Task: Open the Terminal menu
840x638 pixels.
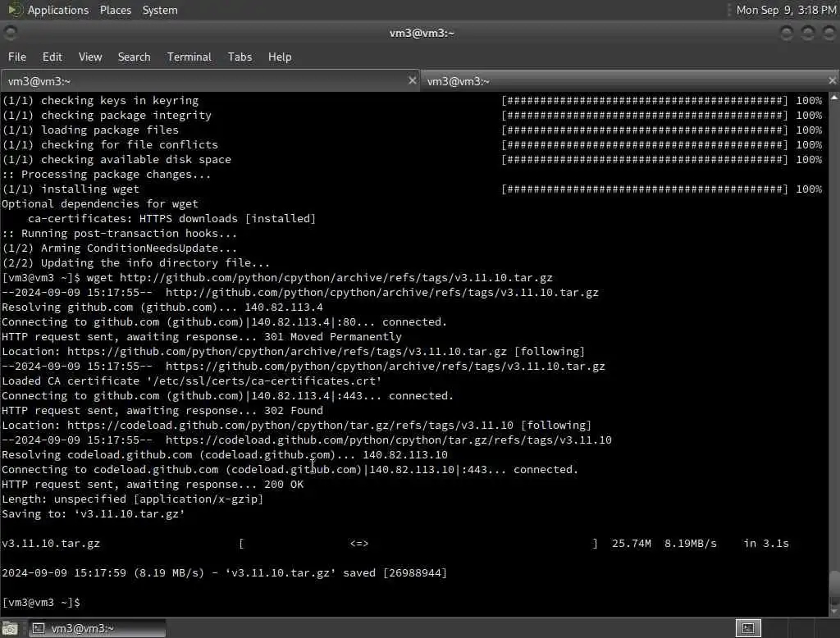Action: click(x=189, y=57)
